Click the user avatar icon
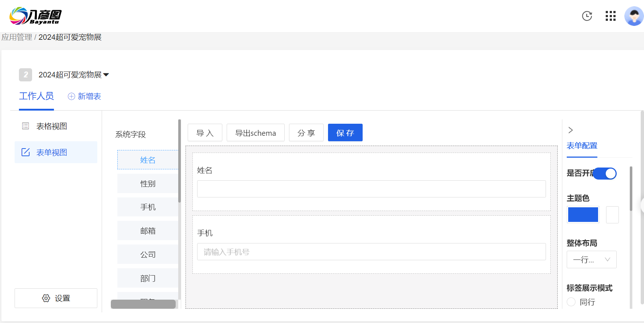 coord(634,16)
